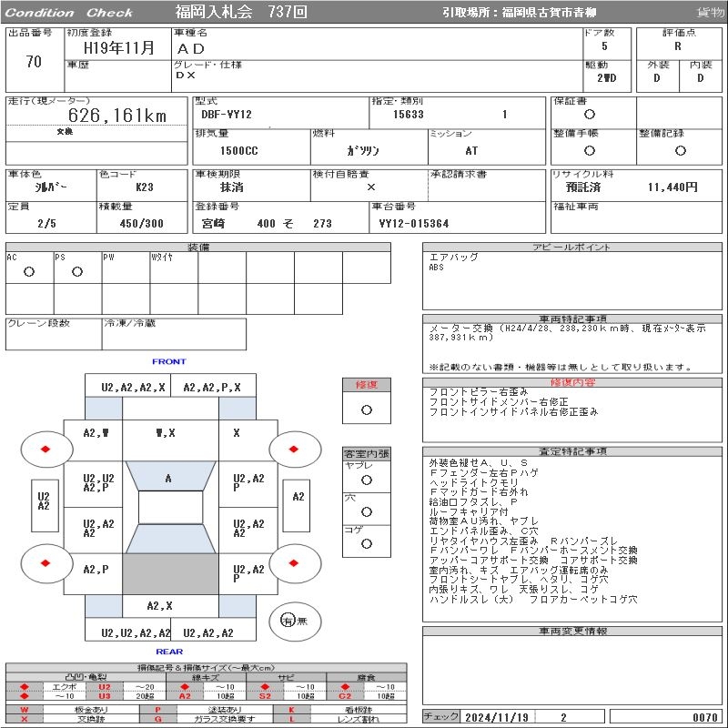Click the chassis number VY12-015364
This screenshot has height=728, width=728.
(414, 224)
